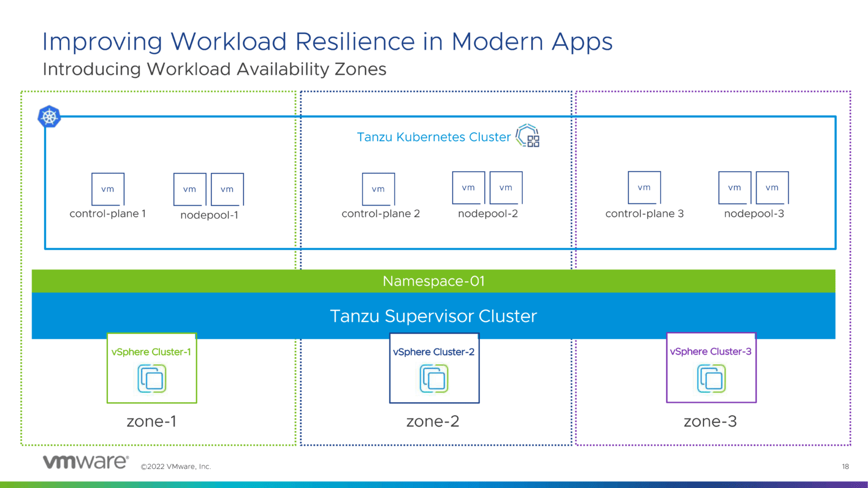
Task: Select the zone-2 label
Action: (x=434, y=421)
